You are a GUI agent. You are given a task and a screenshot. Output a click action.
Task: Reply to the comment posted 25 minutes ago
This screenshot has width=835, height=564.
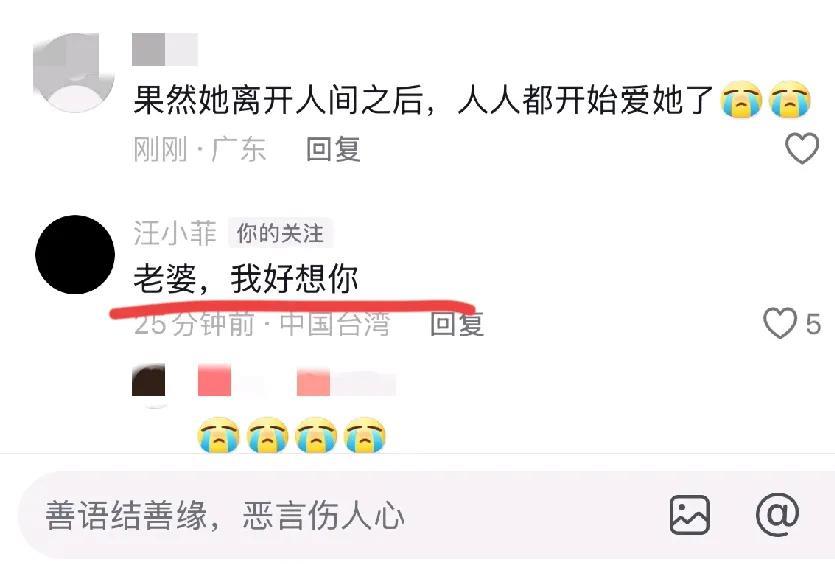[x=457, y=323]
